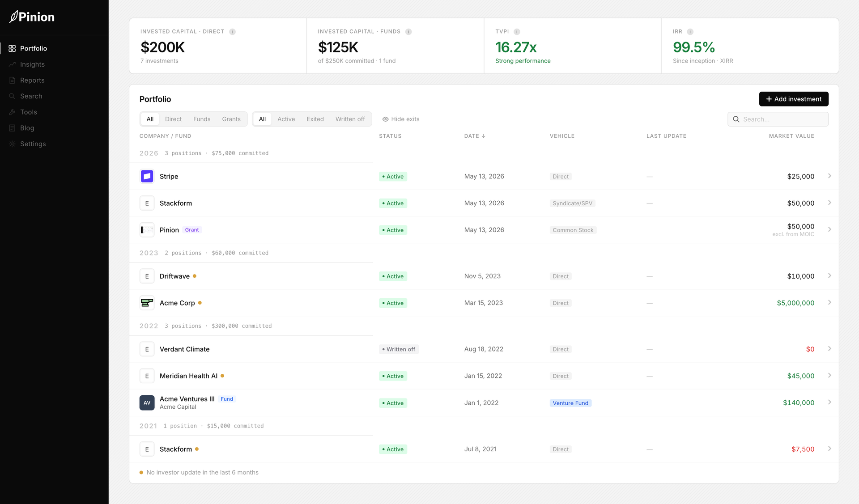Click the $5,000,000 market value

pos(795,303)
